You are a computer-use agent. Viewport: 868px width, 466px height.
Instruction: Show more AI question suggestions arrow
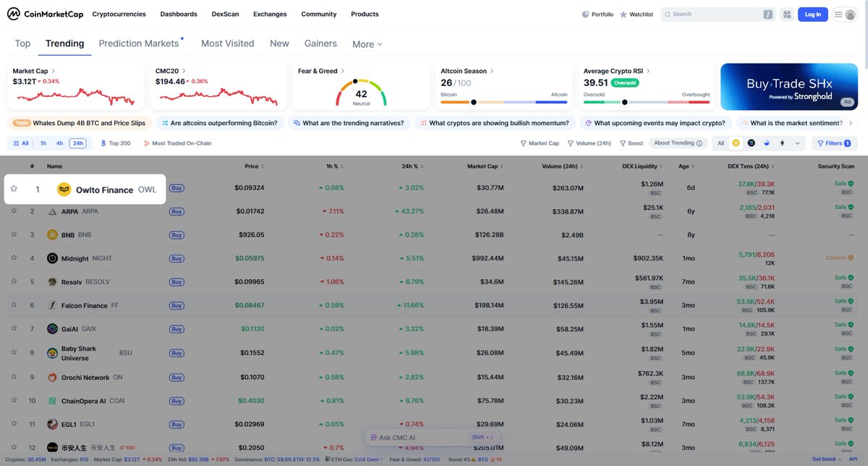click(x=851, y=123)
